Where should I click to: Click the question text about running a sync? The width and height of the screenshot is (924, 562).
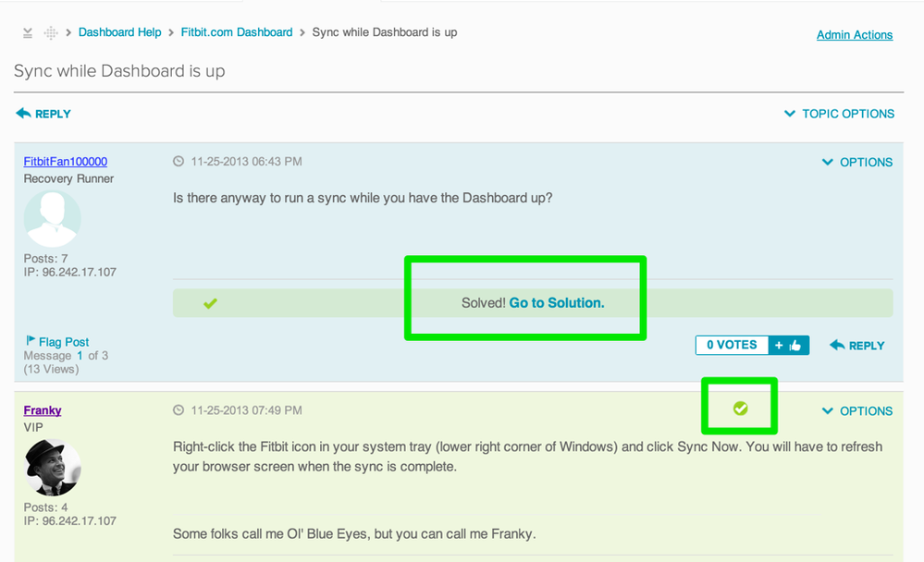point(363,198)
